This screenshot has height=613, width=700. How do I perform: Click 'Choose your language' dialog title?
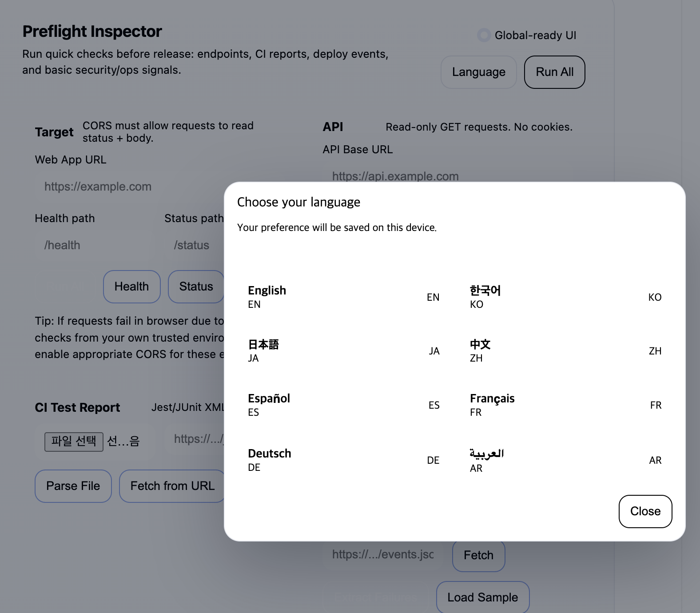(298, 202)
